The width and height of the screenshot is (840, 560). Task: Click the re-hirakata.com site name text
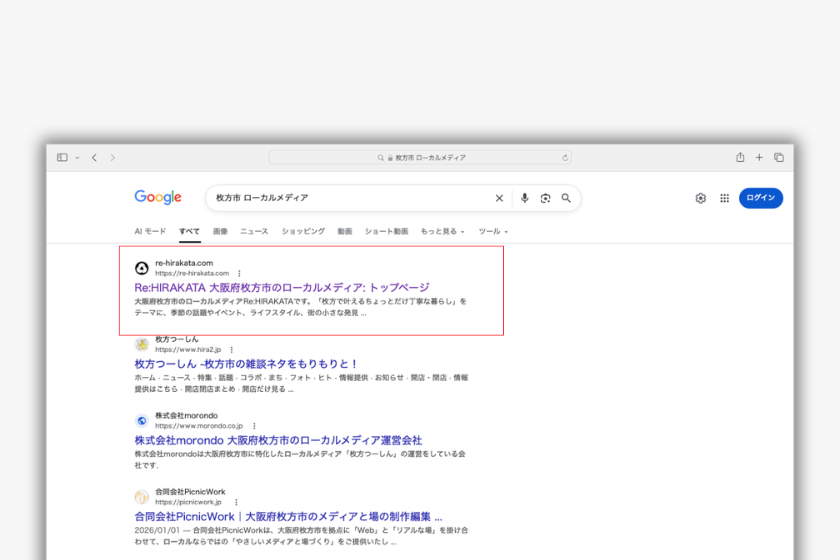click(184, 263)
